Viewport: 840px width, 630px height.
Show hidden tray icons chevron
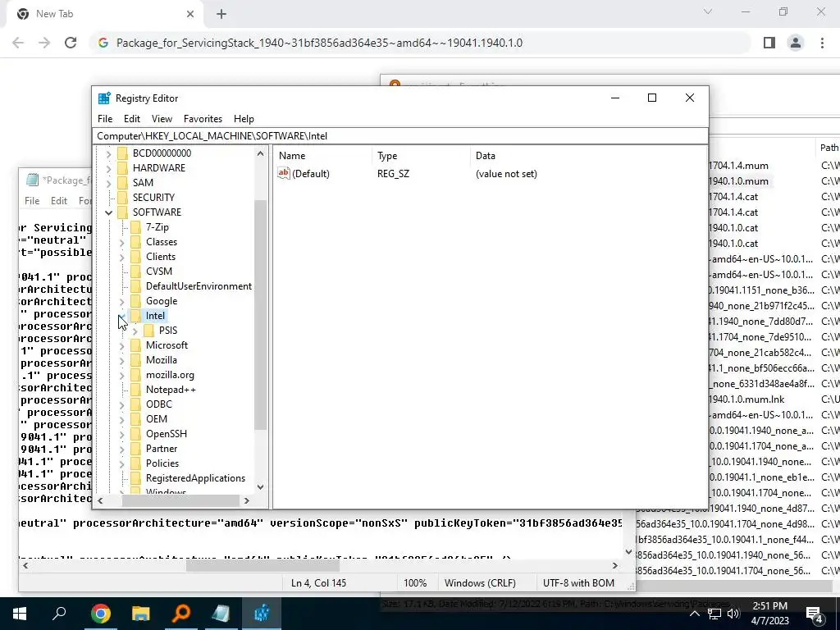click(x=694, y=614)
